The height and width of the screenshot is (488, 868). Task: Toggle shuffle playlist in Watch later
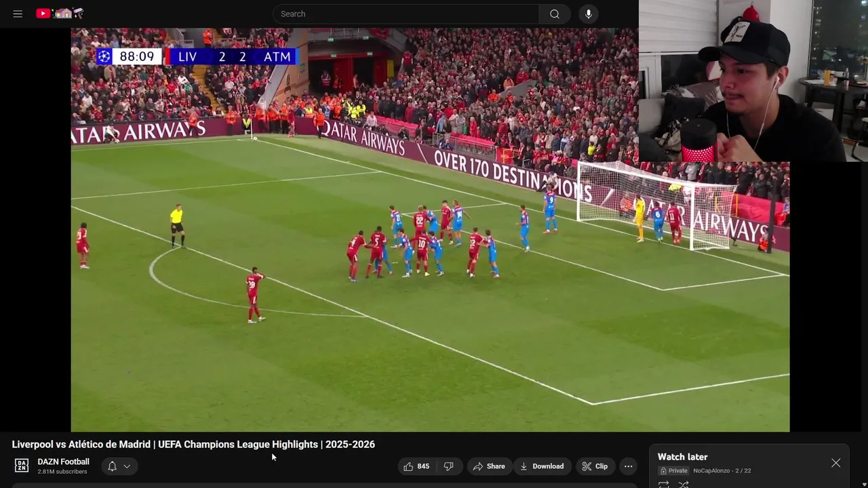pos(684,484)
